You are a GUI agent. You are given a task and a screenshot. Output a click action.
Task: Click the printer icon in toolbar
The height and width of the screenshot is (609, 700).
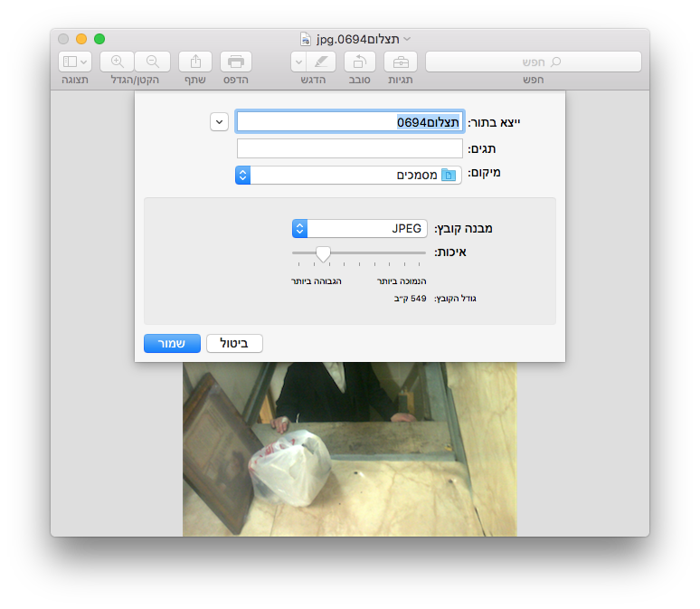[x=236, y=62]
